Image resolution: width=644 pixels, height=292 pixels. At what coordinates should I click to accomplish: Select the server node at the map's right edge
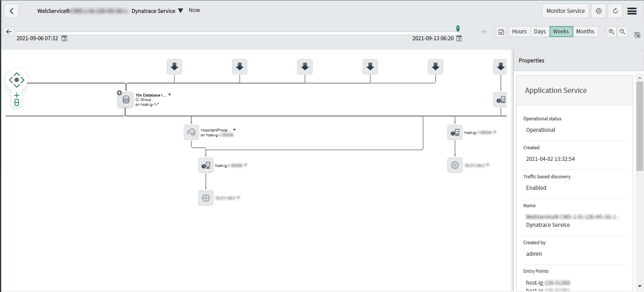500,100
